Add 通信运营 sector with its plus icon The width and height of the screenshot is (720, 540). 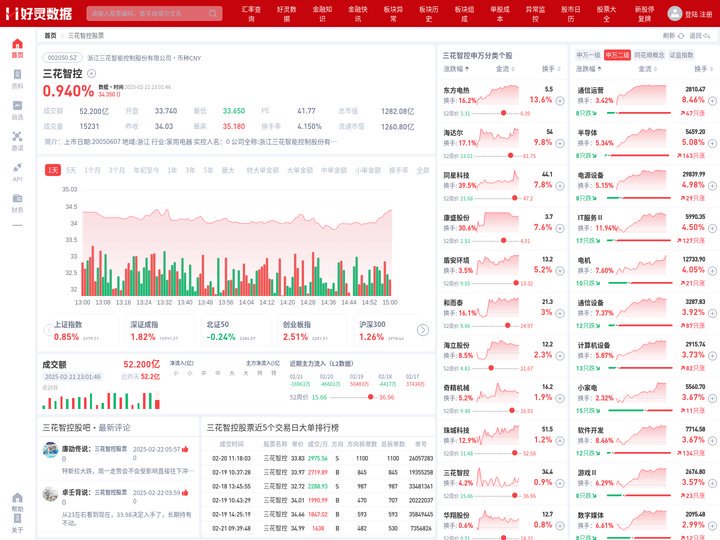coord(712,101)
